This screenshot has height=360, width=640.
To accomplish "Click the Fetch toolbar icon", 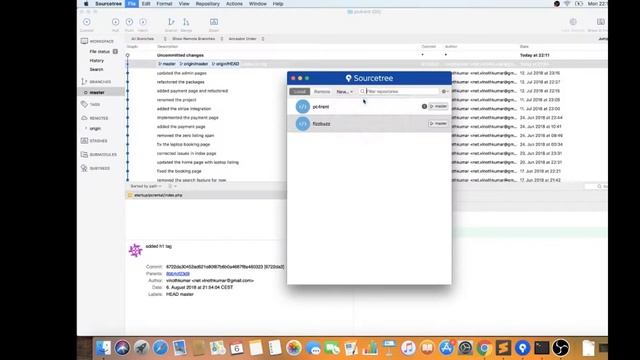I will 143,22.
